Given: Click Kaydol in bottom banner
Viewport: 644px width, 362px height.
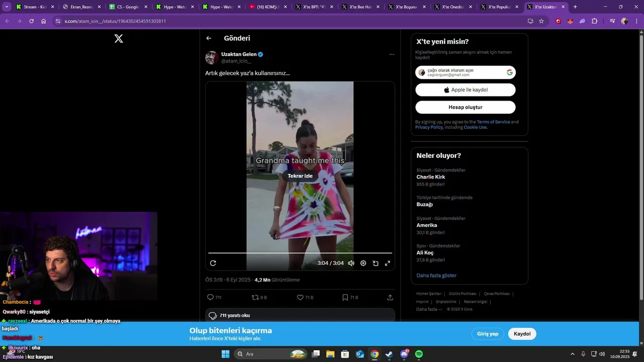Looking at the screenshot, I should pos(522,334).
